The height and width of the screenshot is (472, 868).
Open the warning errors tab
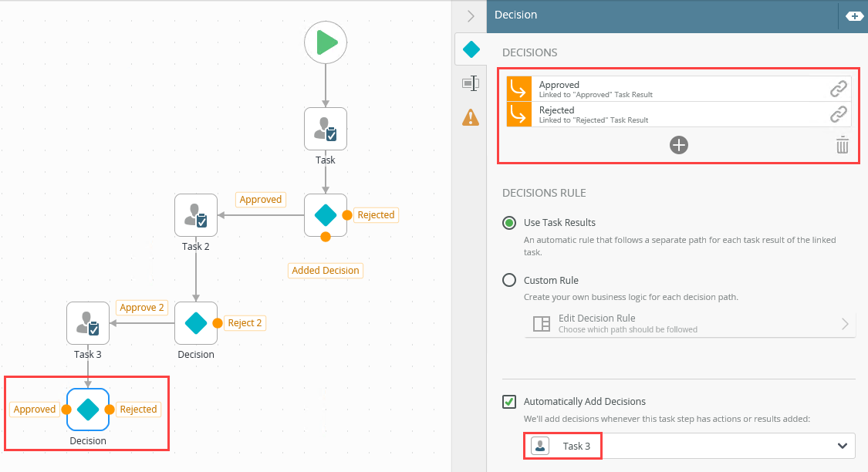point(470,116)
